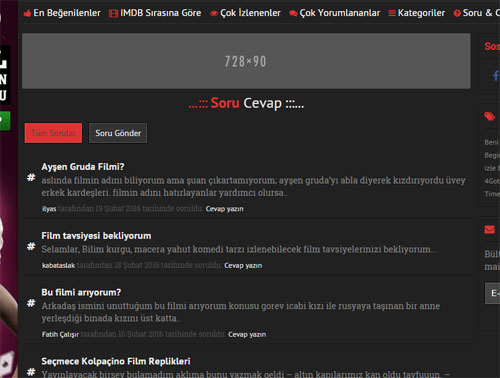Click the E-mail input field in sidebar

[492, 293]
